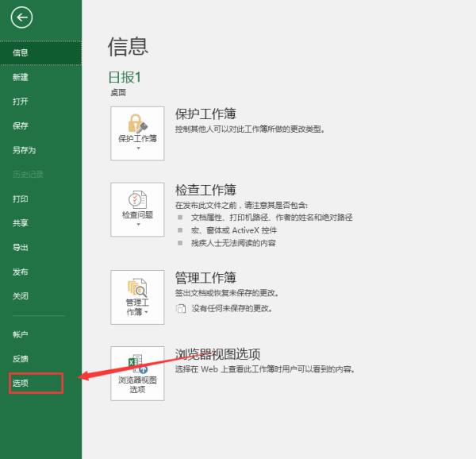
Task: Click the 签出文档或恢复未保存的更改 description
Action: pyautogui.click(x=227, y=293)
